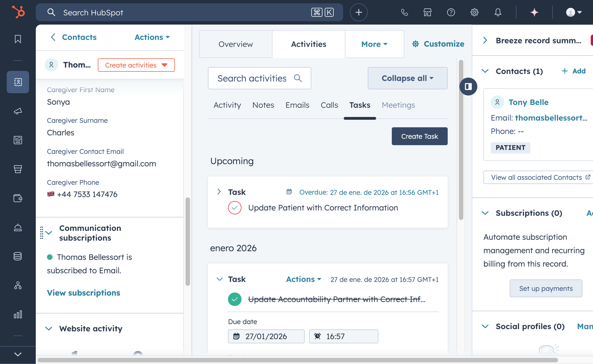Screen dimensions: 593x364
Task: Open the contact Actions dropdown menu
Action: click(x=152, y=37)
